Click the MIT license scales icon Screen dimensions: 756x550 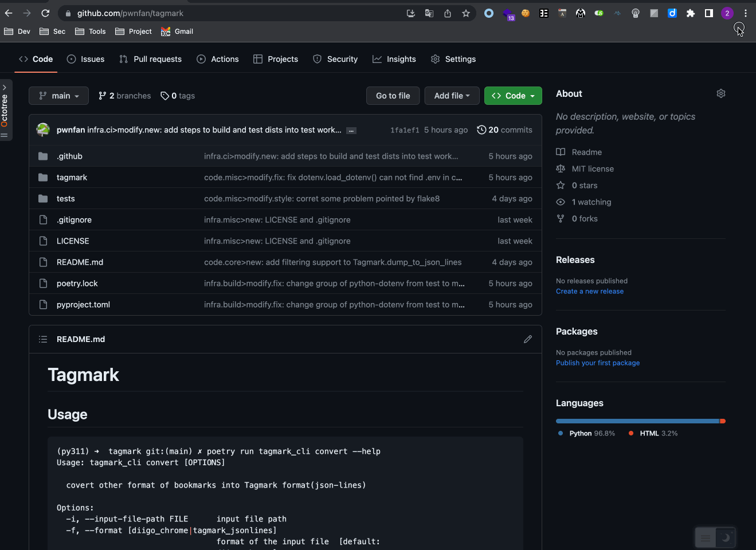click(x=560, y=168)
